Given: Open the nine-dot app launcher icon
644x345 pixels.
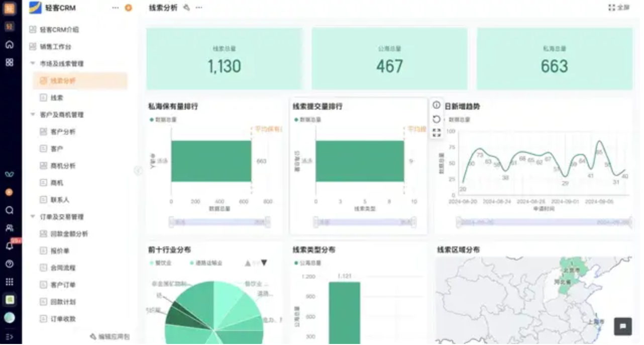Looking at the screenshot, I should tap(10, 282).
